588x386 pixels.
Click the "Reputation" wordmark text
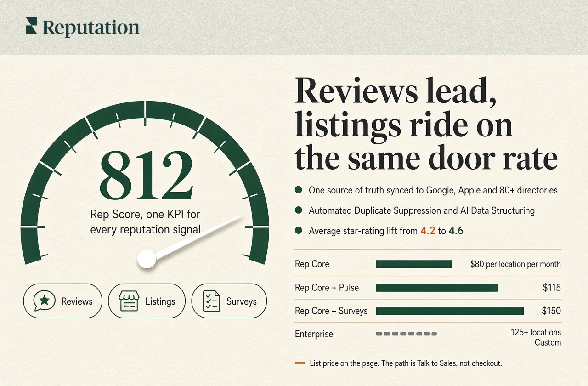[x=90, y=28]
